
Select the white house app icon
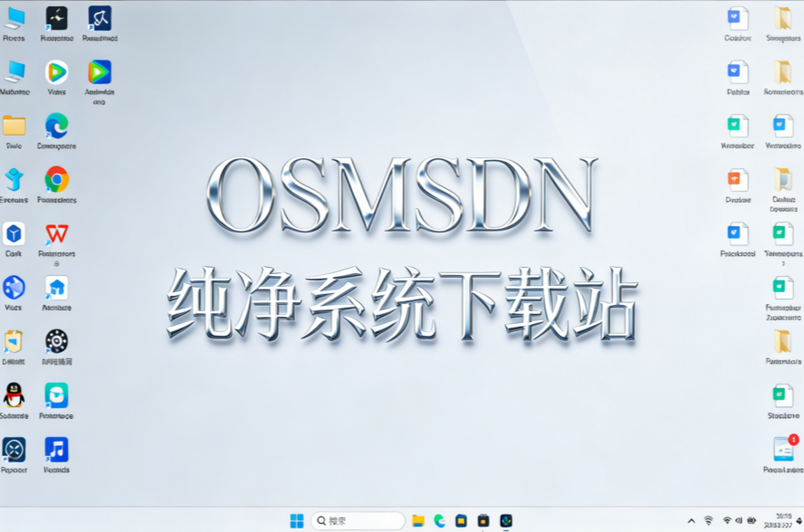tap(56, 288)
